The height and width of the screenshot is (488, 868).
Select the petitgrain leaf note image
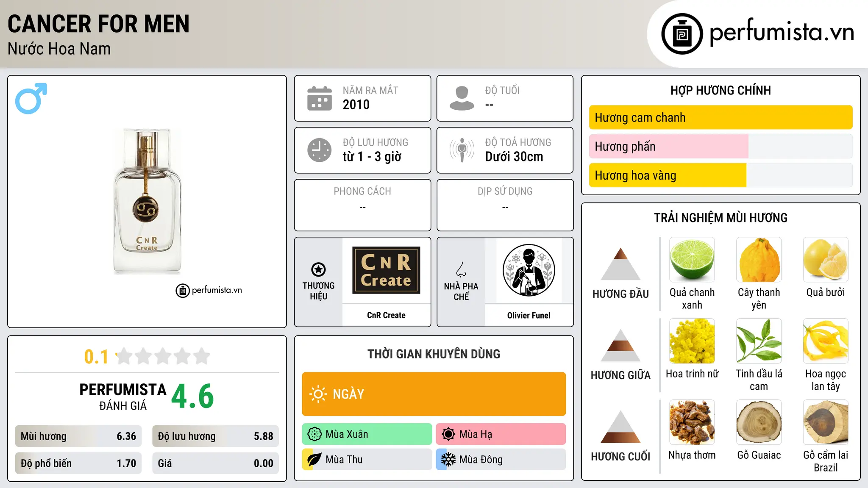(759, 341)
